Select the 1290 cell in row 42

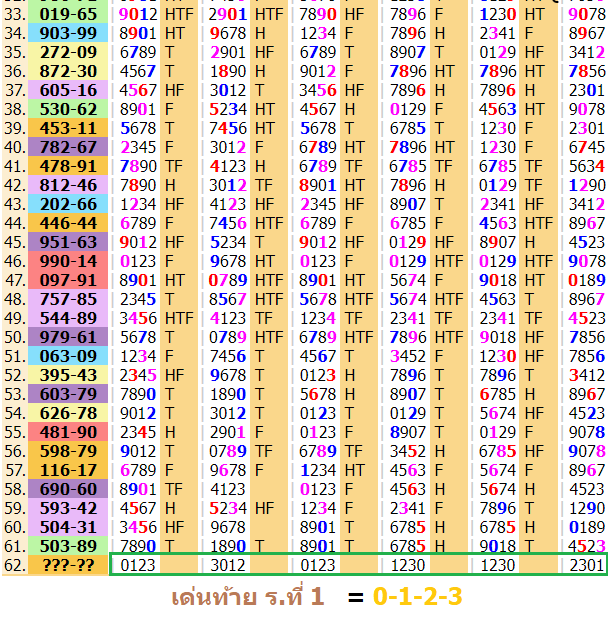586,185
